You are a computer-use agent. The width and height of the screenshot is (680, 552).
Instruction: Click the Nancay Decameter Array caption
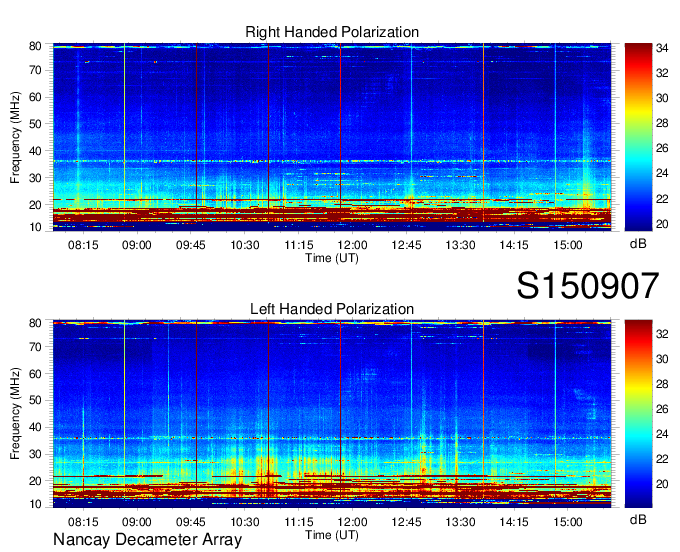coord(147,540)
